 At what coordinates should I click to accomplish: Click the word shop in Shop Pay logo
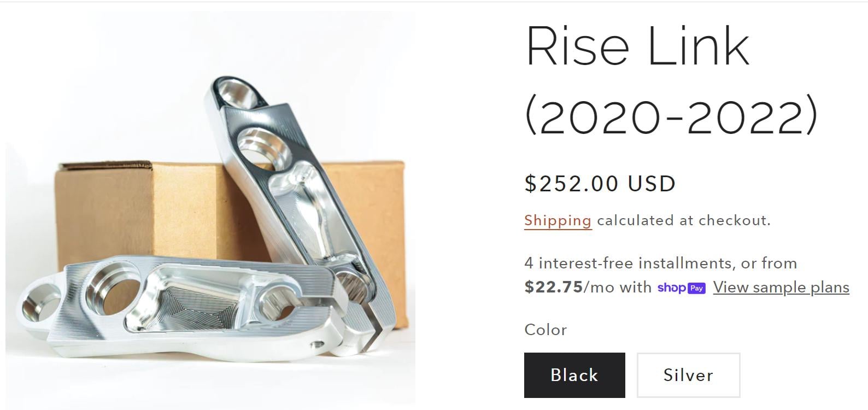[x=671, y=288]
